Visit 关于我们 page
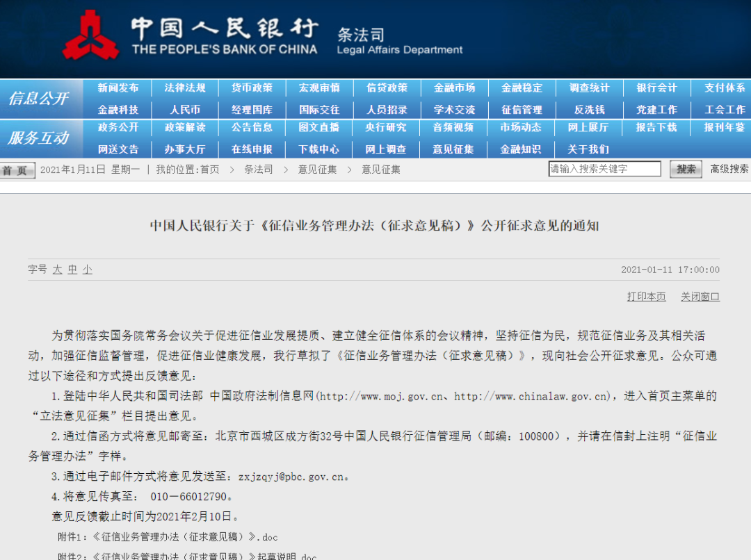 pos(588,149)
